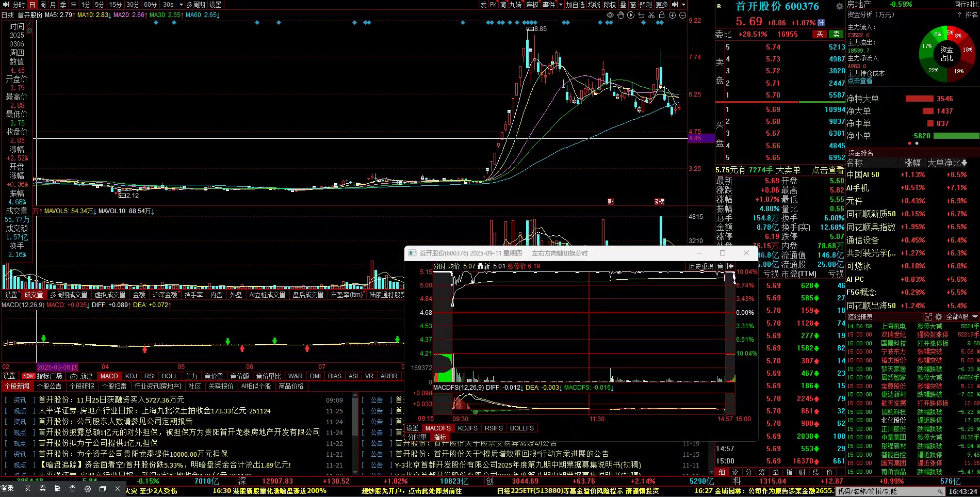Toggle 指标 in the 分时 window
The width and height of the screenshot is (980, 497).
coord(440,438)
